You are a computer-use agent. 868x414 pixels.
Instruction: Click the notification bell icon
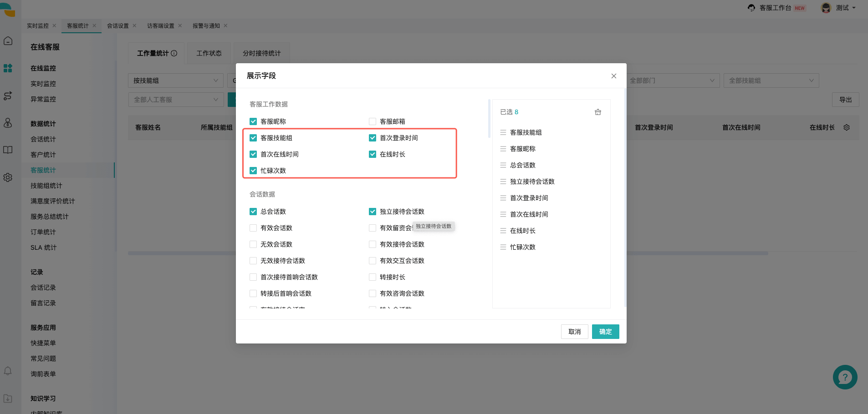pyautogui.click(x=8, y=371)
